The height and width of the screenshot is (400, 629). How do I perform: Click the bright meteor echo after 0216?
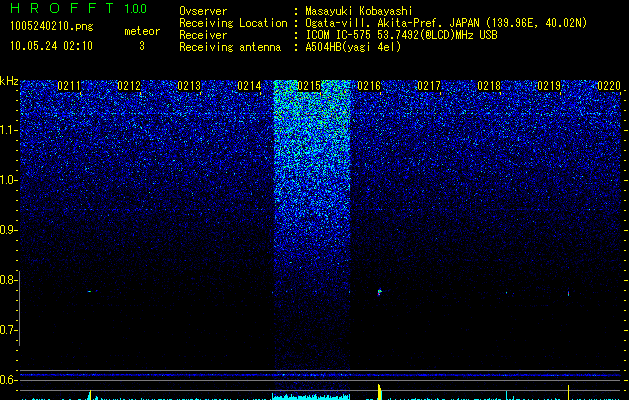point(379,292)
